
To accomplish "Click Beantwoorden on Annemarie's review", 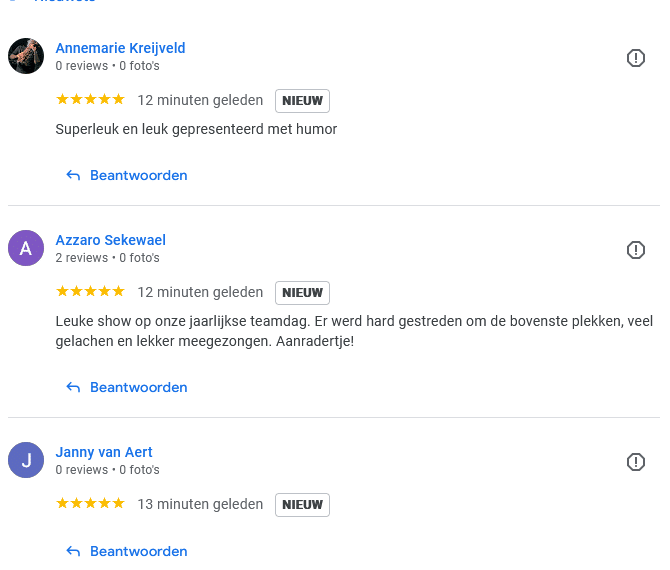I will 138,175.
